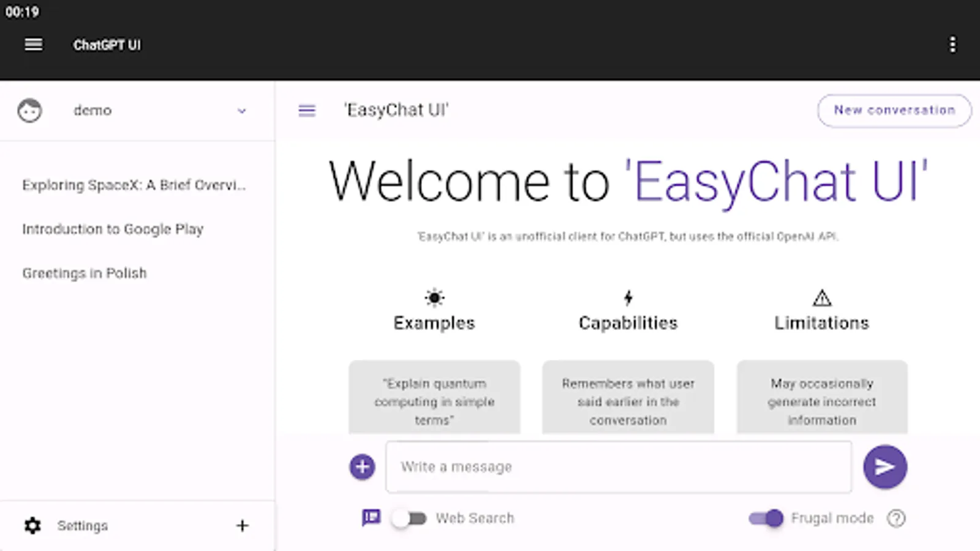This screenshot has height=551, width=980.
Task: Click the Limitations heading
Action: 822,323
